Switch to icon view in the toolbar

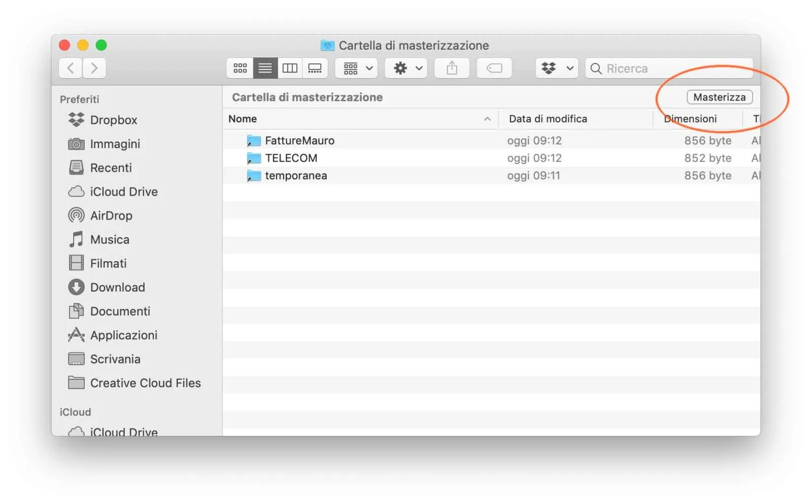tap(240, 68)
